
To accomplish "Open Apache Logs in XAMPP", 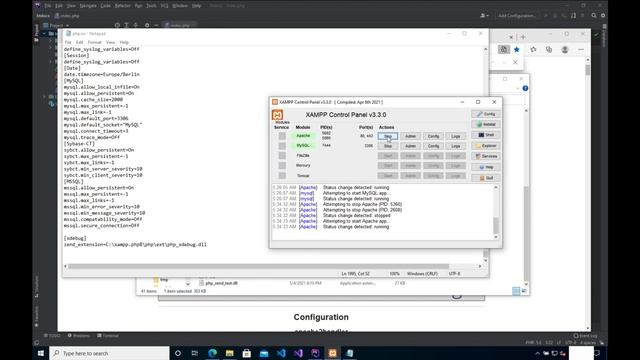I will coord(456,136).
